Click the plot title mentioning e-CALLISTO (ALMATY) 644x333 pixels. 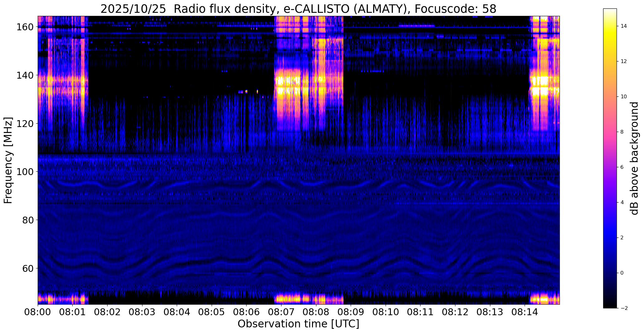(x=298, y=9)
